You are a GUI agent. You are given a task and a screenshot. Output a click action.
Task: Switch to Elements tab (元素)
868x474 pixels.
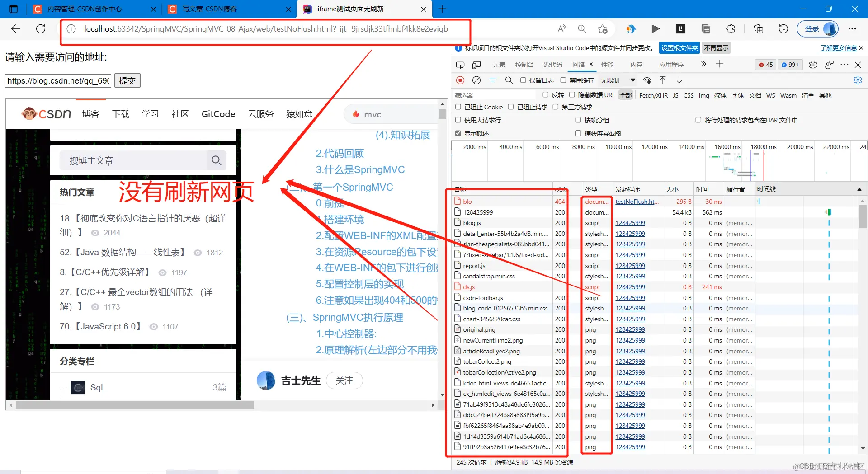[x=499, y=65]
